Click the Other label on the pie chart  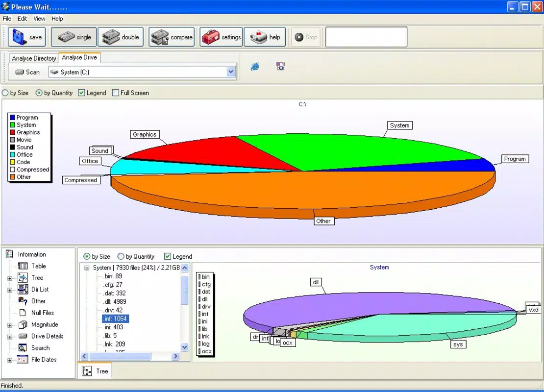pyautogui.click(x=323, y=221)
